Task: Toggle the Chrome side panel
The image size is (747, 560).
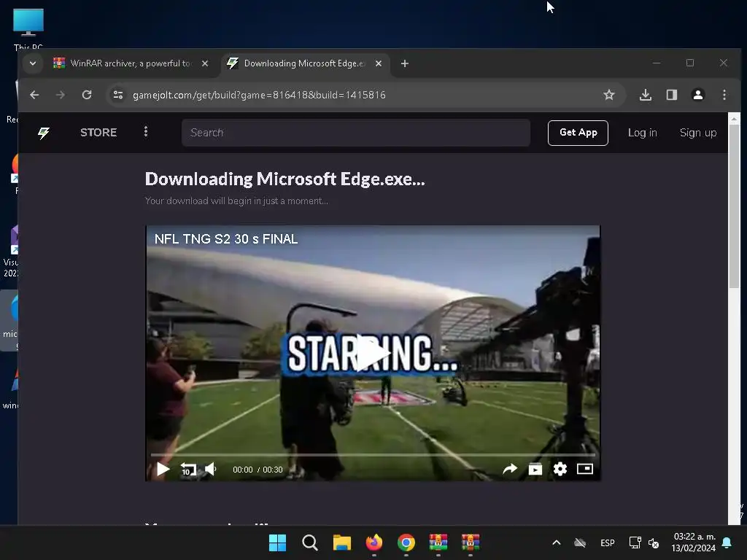Action: coord(672,95)
